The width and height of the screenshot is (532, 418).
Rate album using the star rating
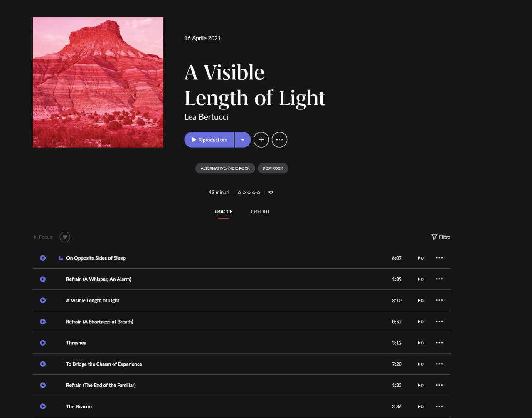coord(249,193)
